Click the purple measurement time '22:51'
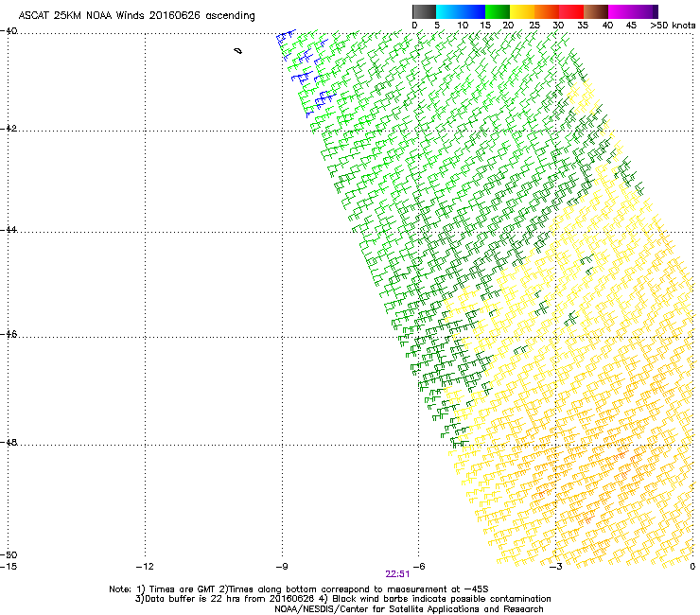 coord(397,574)
